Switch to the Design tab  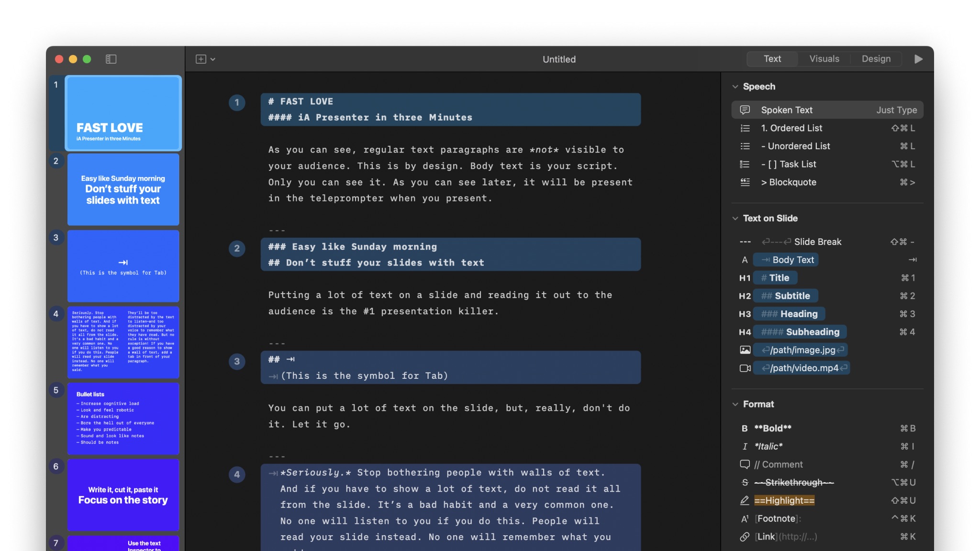click(876, 59)
